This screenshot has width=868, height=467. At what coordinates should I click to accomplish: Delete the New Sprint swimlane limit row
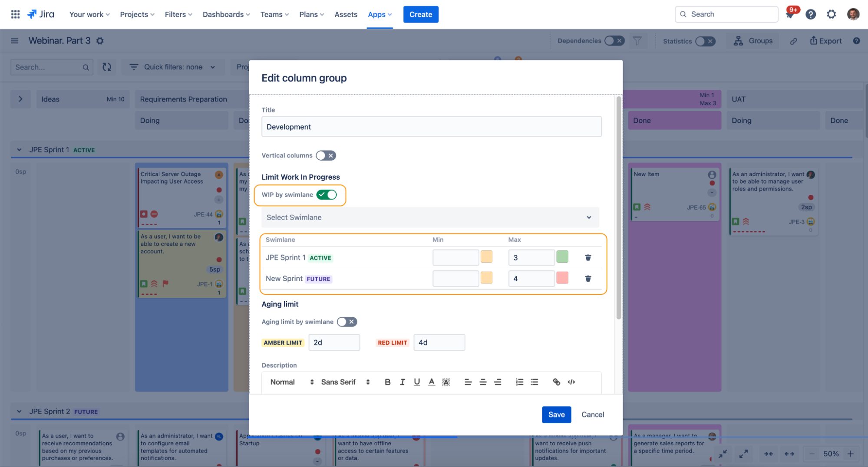(x=588, y=279)
